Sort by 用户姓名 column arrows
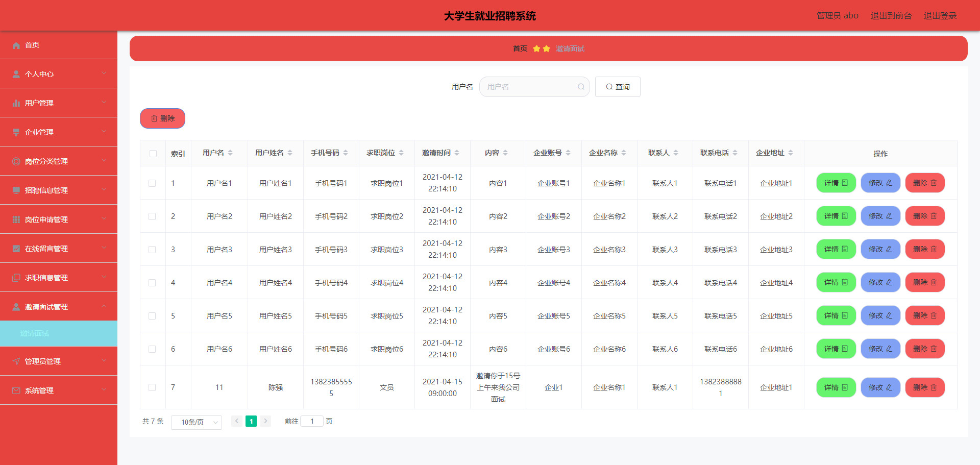980x465 pixels. click(x=290, y=153)
